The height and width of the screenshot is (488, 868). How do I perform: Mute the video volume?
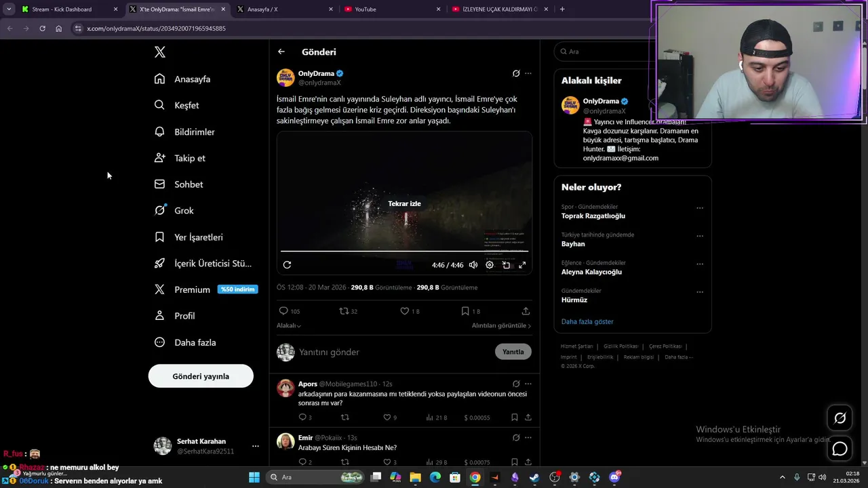[473, 265]
